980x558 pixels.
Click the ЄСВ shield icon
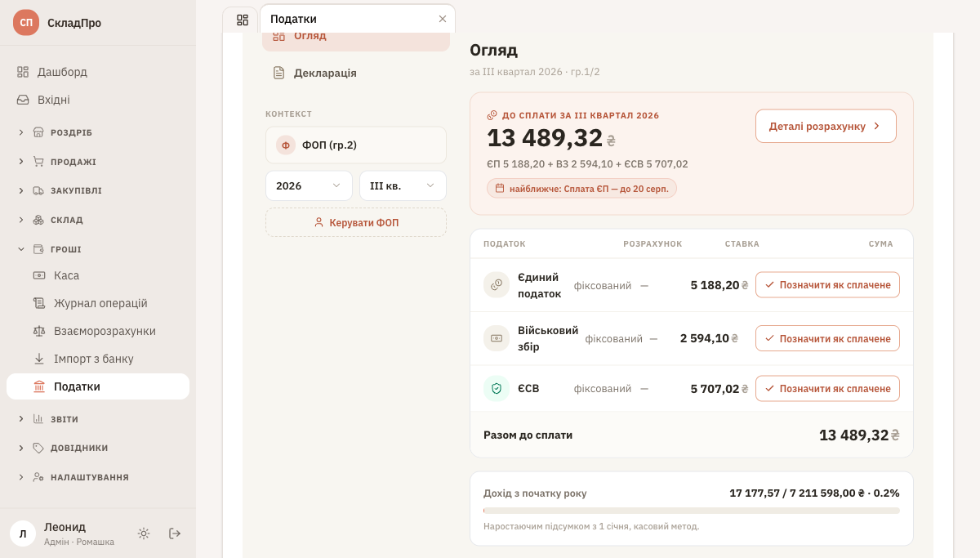tap(497, 389)
